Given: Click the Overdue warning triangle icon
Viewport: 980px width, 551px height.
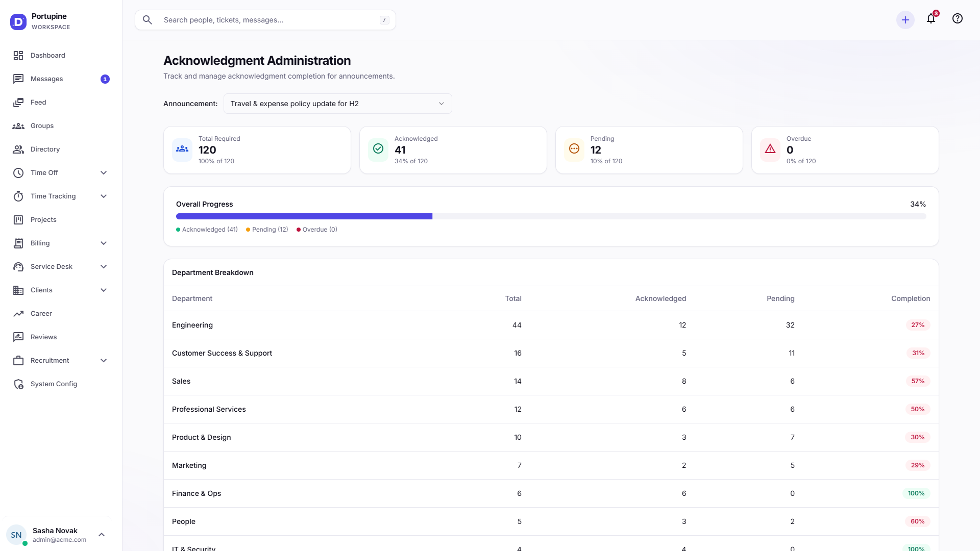Looking at the screenshot, I should [x=770, y=149].
